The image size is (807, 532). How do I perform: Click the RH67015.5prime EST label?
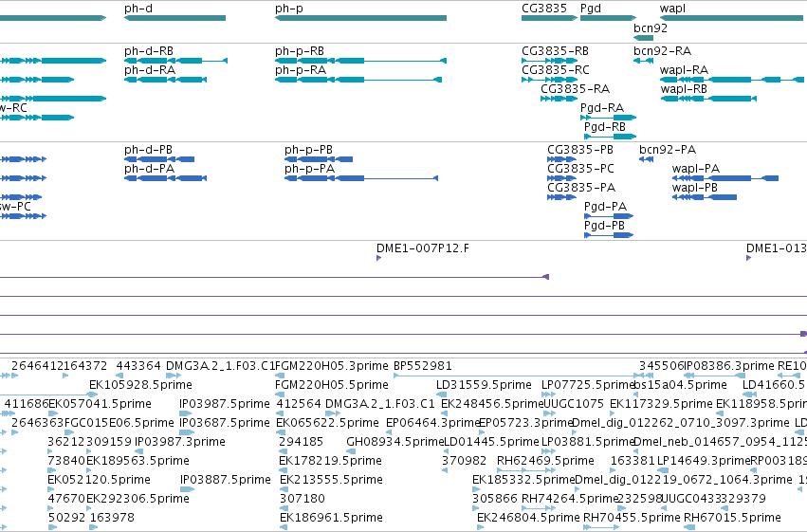(x=732, y=518)
